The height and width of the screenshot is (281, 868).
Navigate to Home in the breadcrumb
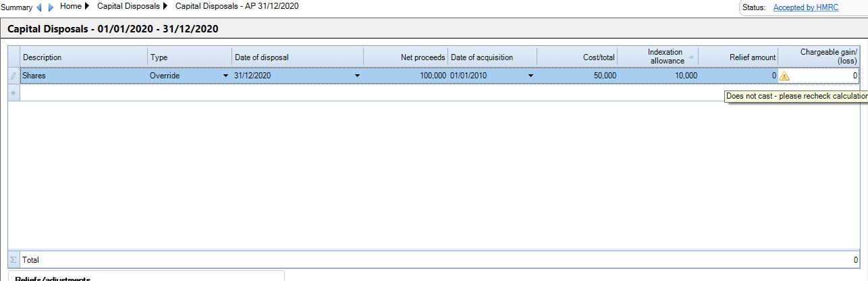pyautogui.click(x=71, y=6)
